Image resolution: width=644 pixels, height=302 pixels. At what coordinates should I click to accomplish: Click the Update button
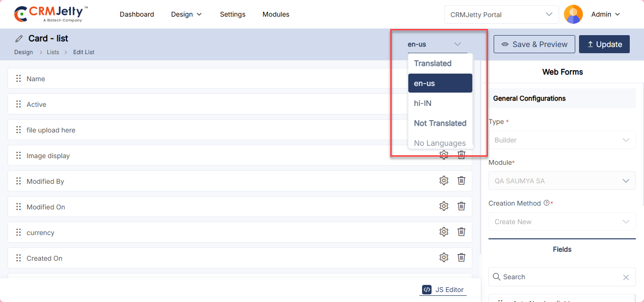pos(604,44)
